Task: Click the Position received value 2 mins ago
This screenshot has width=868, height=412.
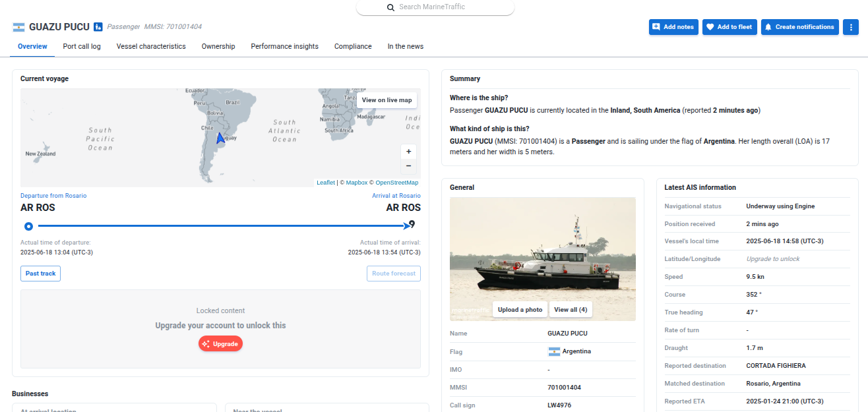Action: 762,224
